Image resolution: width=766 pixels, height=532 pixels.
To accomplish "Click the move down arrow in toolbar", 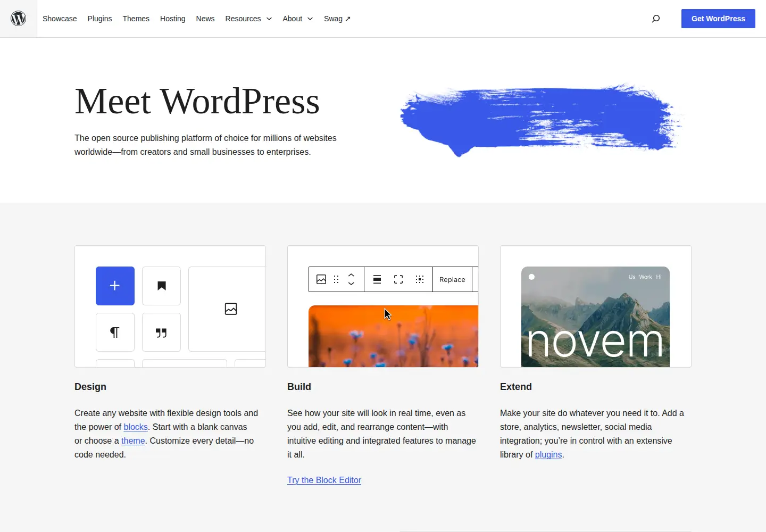I will (x=351, y=284).
